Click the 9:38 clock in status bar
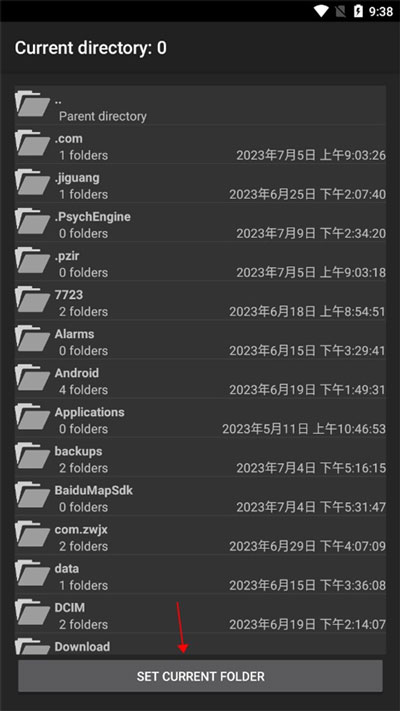 [381, 11]
